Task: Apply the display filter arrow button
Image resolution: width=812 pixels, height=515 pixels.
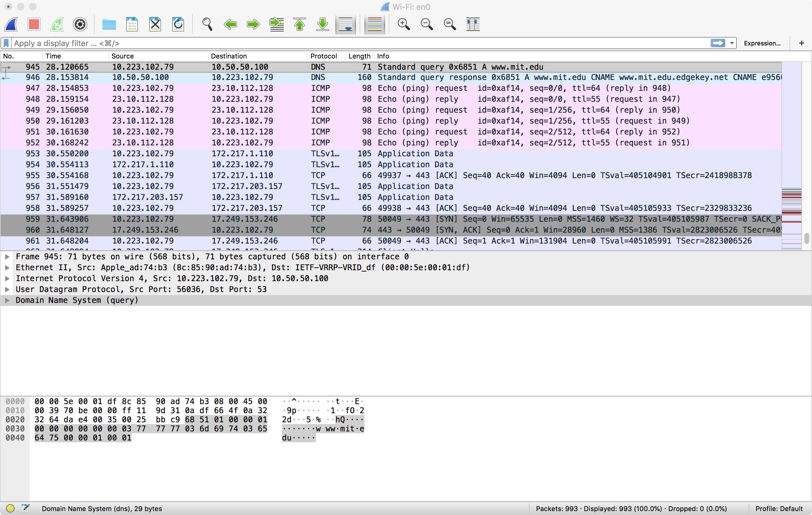Action: 718,43
